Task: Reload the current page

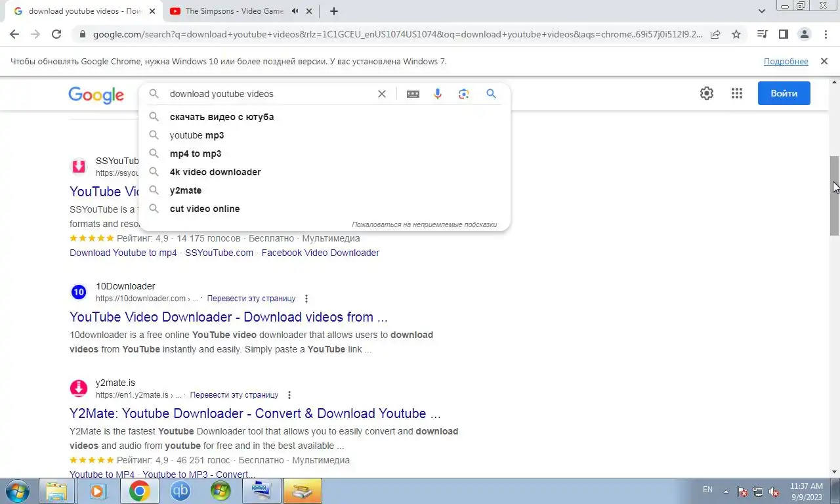Action: point(56,34)
